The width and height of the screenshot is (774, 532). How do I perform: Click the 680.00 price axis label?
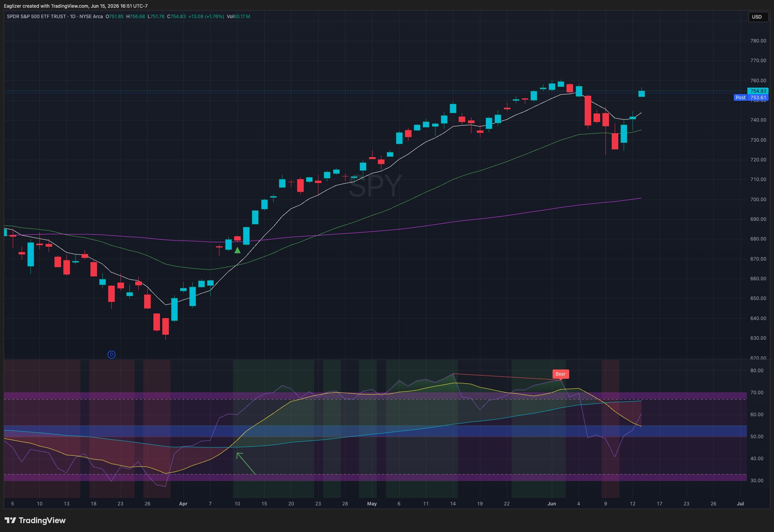[758, 239]
